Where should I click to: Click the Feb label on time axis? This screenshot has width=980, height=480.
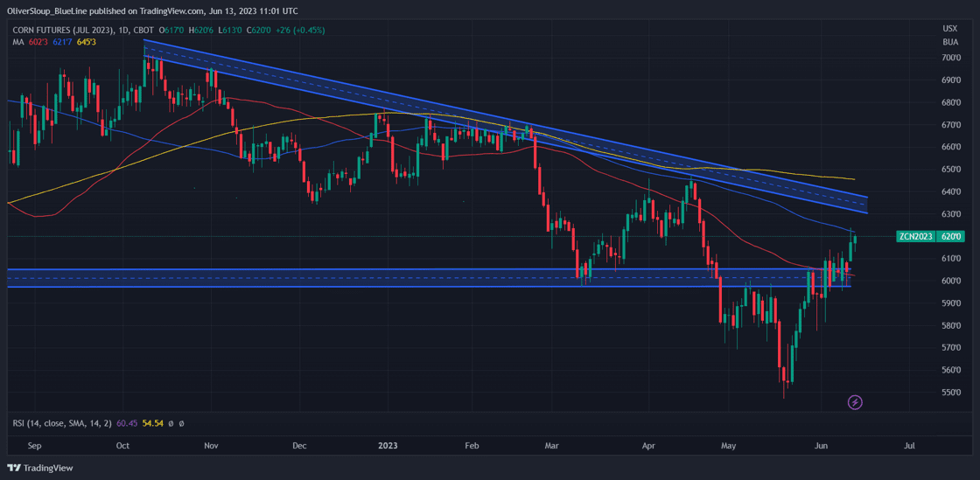click(472, 446)
